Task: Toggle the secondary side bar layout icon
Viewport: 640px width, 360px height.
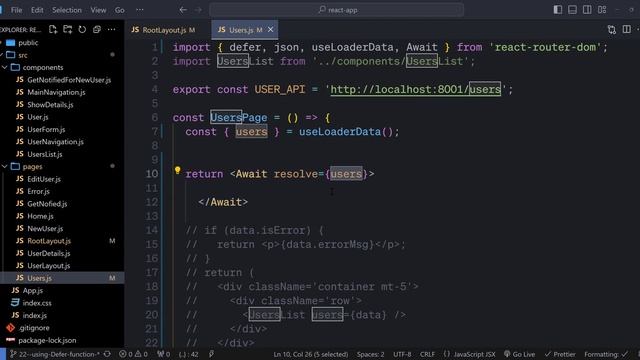Action: [587, 10]
